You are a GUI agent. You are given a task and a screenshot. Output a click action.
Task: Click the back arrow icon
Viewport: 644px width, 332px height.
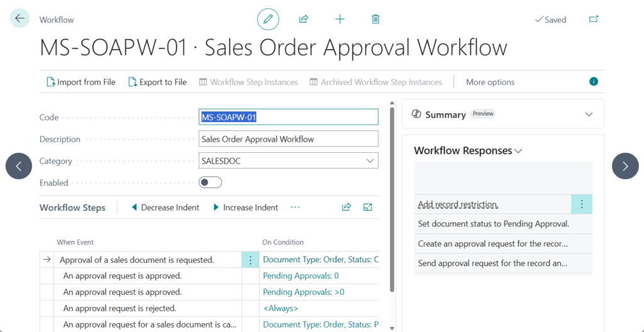coord(19,19)
